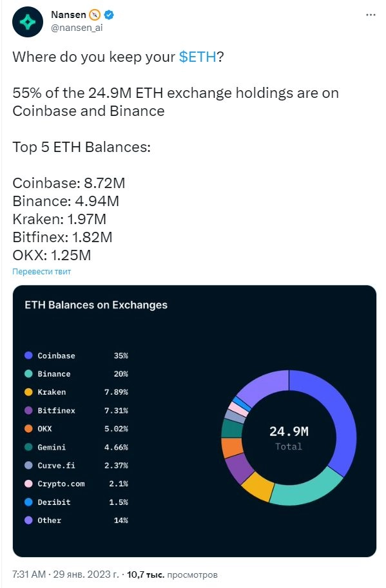Click the blue verified badge next to Nansen
Viewport: 386px width, 588px height.
(x=110, y=14)
